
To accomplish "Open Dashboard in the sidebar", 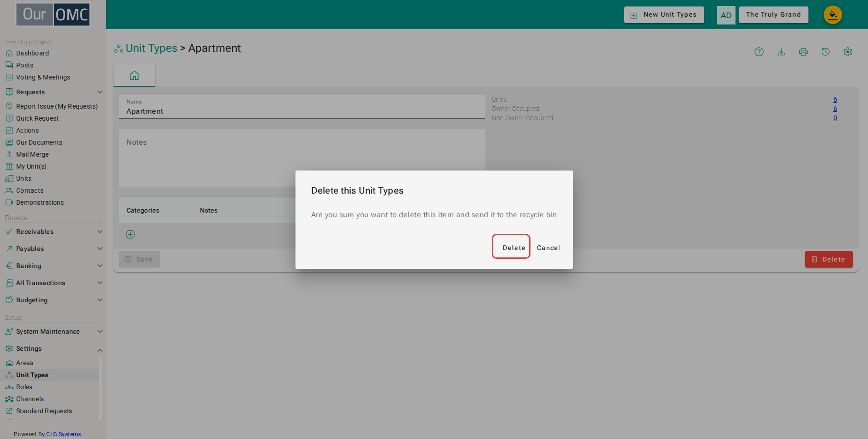I will coord(32,53).
